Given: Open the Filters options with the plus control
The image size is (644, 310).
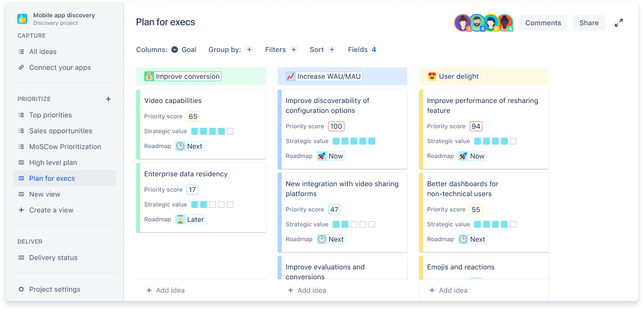Looking at the screenshot, I should 294,50.
